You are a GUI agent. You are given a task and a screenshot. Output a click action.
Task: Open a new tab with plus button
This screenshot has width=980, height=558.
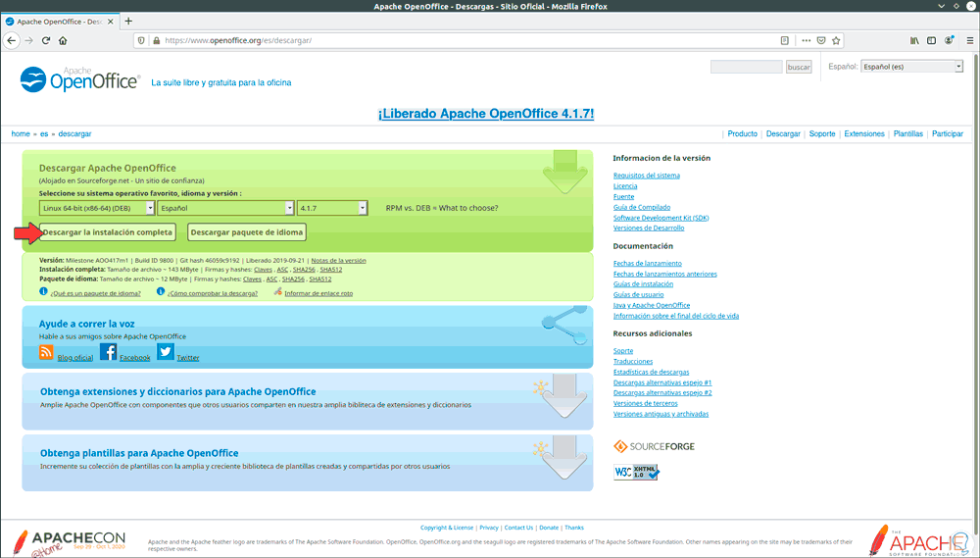pos(128,21)
